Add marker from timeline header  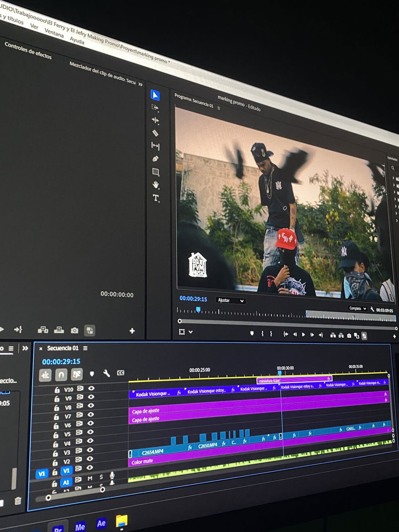92,374
